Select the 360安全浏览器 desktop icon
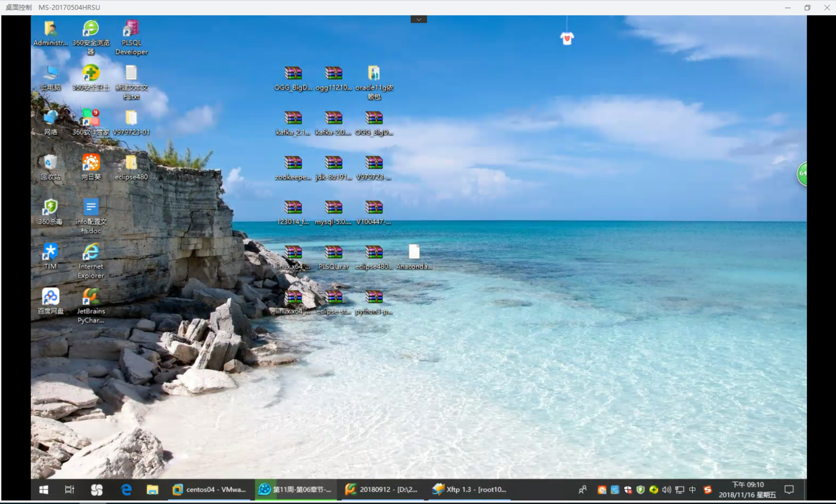Viewport: 836px width, 504px height. point(91,29)
